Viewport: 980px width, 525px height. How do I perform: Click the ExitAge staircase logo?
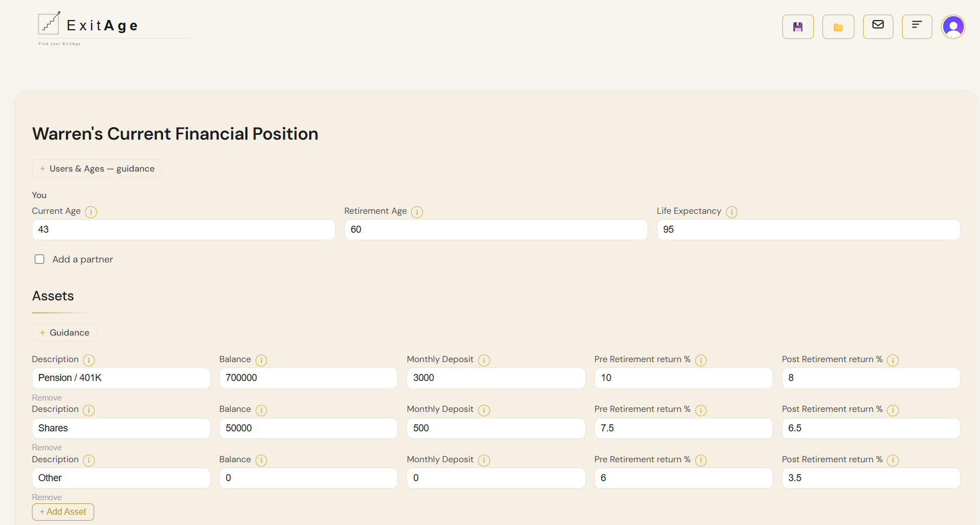[x=49, y=23]
